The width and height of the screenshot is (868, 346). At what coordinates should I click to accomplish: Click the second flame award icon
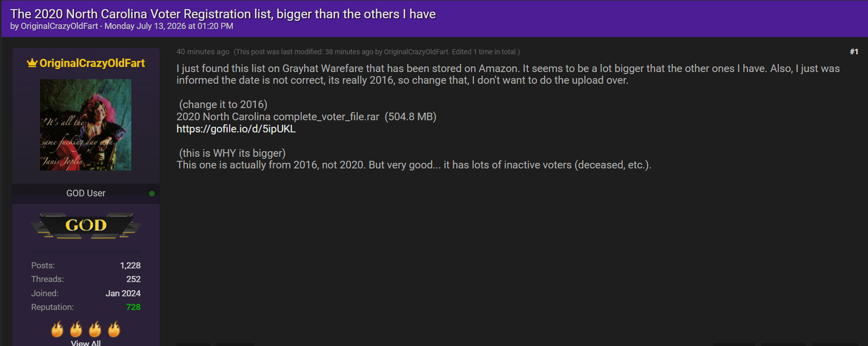[76, 329]
